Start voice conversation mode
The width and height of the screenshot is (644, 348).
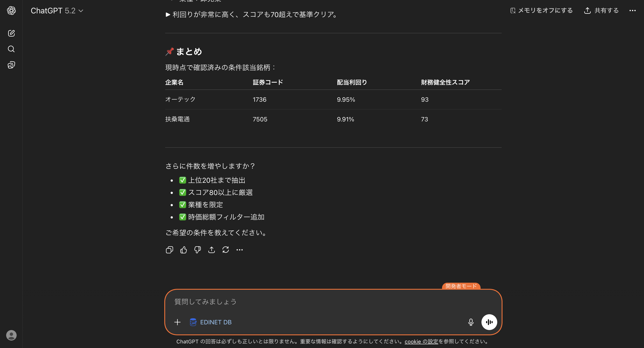(x=489, y=322)
